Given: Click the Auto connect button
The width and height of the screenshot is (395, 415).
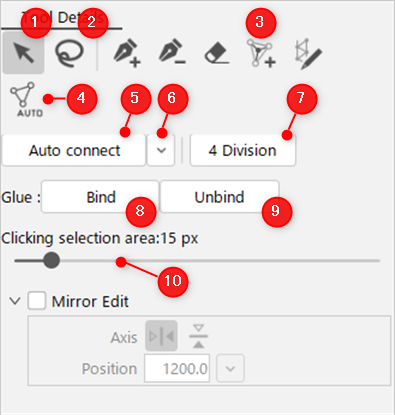Looking at the screenshot, I should (x=74, y=150).
